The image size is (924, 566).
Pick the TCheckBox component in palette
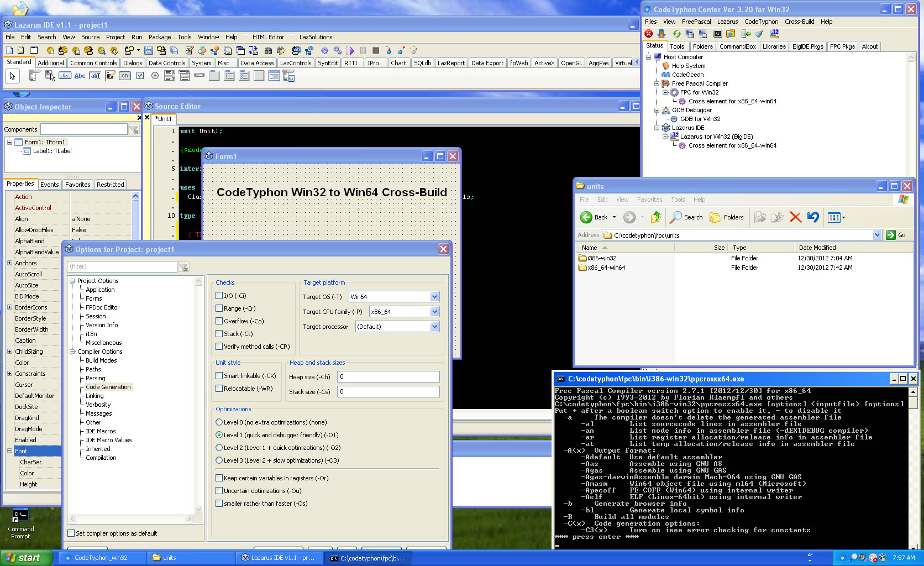coord(140,76)
